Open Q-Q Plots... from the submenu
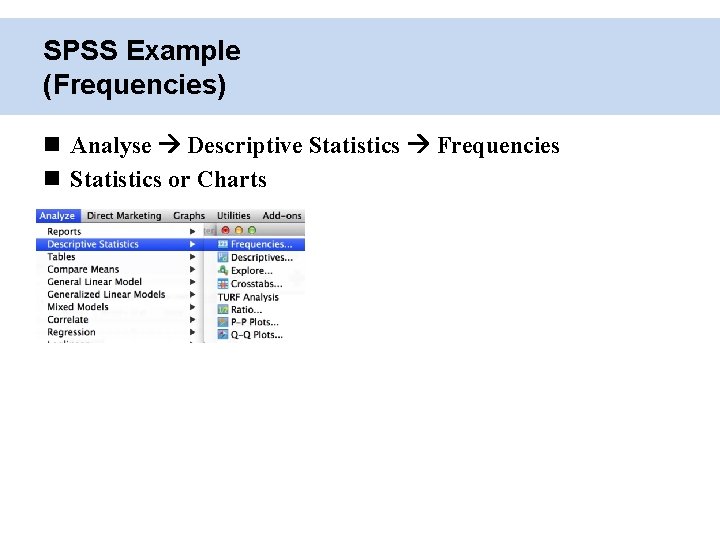The height and width of the screenshot is (540, 720). click(257, 335)
